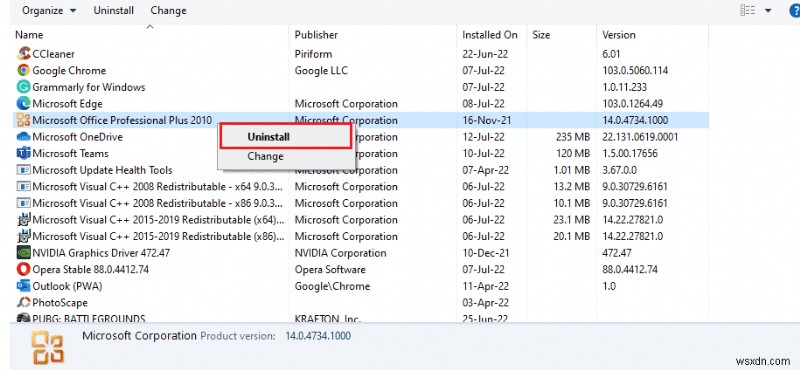Screen dimensions: 800x370
Task: Click the Visual C++ 2015-2019 (x86) icon
Action: [x=23, y=236]
